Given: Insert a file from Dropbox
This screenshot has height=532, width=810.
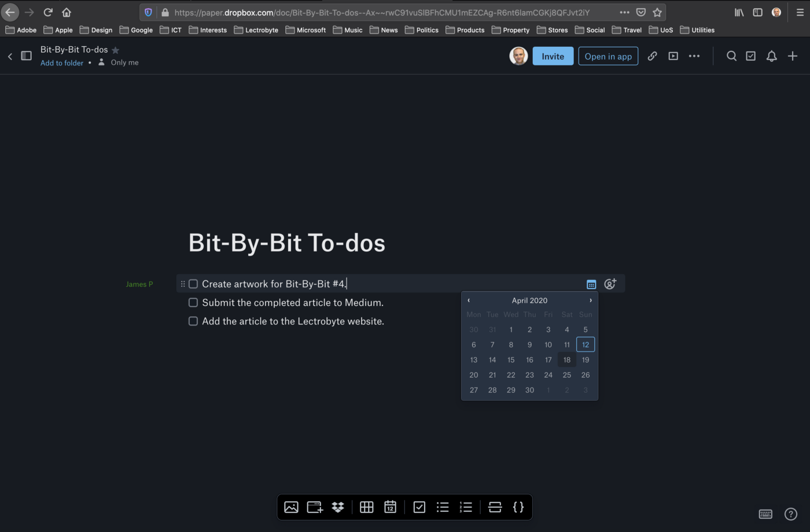Looking at the screenshot, I should tap(337, 507).
